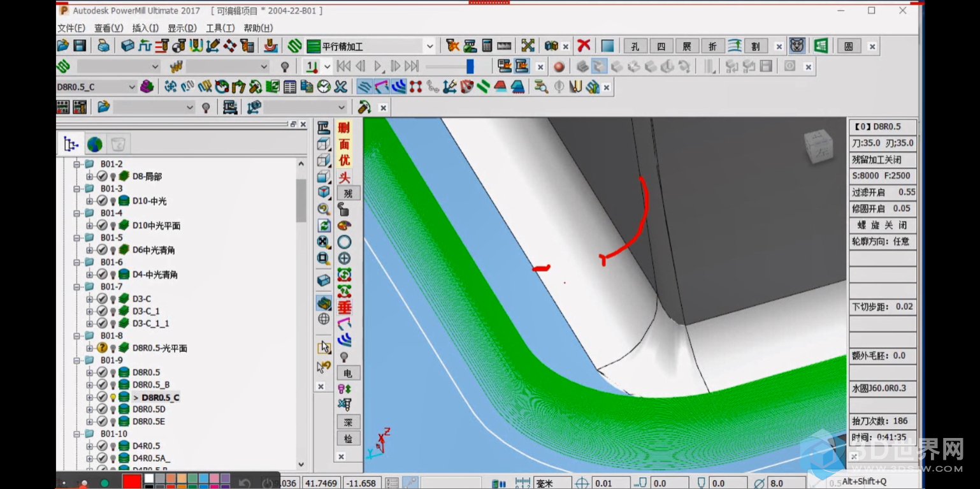
Task: Open the recycle bin tab in the explorer
Action: pos(118,144)
